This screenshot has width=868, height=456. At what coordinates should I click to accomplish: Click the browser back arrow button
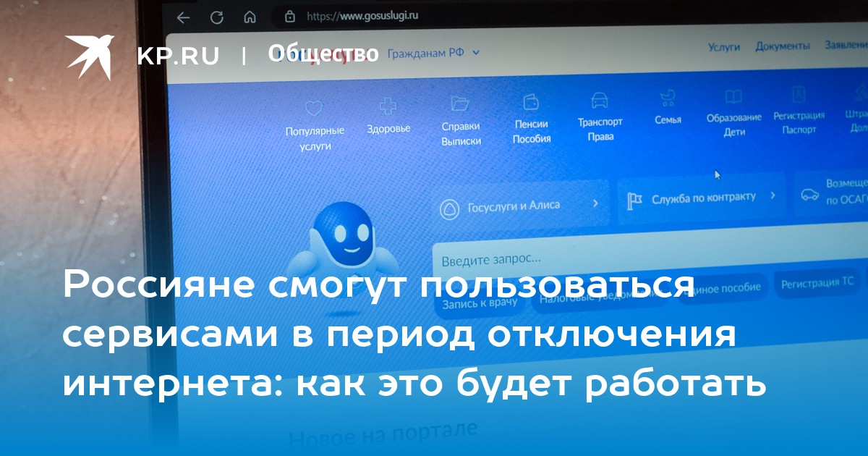click(x=184, y=18)
